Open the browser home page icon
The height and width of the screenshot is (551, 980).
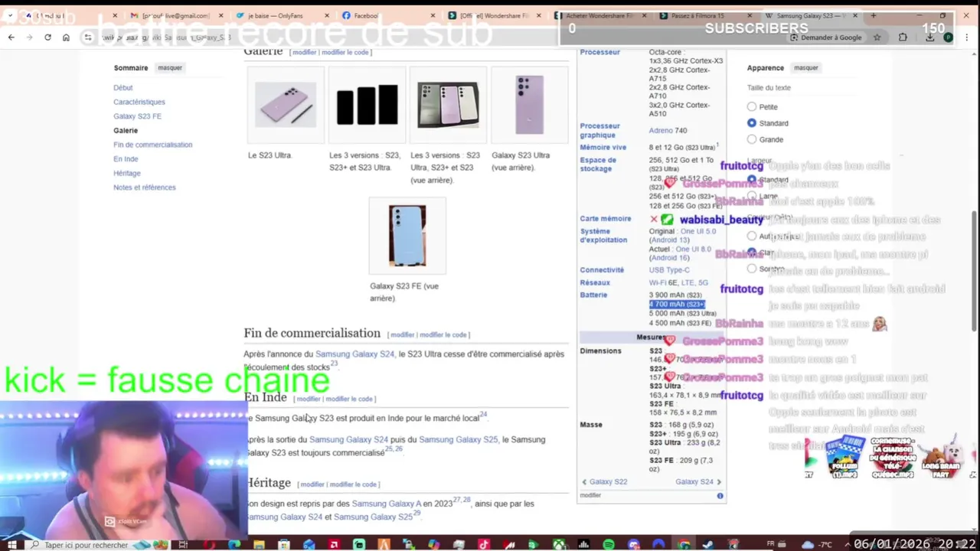tap(66, 37)
